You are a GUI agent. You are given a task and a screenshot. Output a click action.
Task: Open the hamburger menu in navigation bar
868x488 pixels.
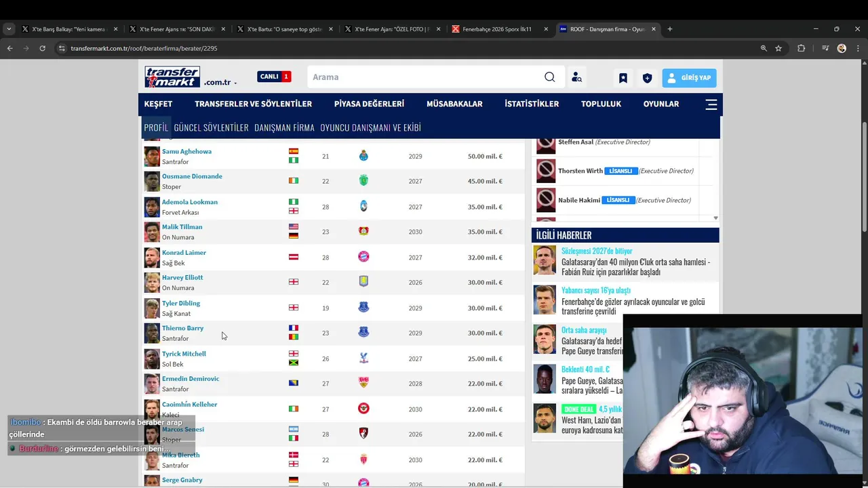click(x=711, y=104)
